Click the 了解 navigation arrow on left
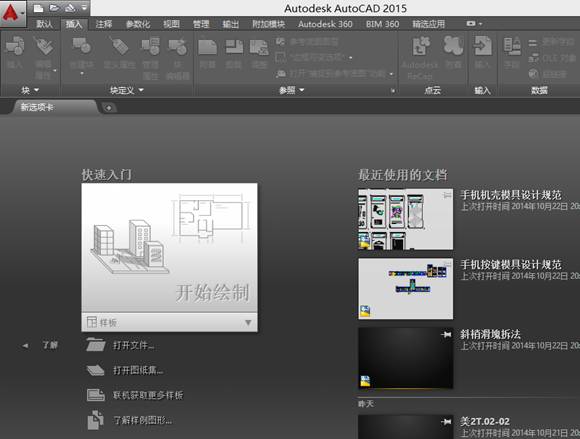The width and height of the screenshot is (580, 439). (x=25, y=345)
